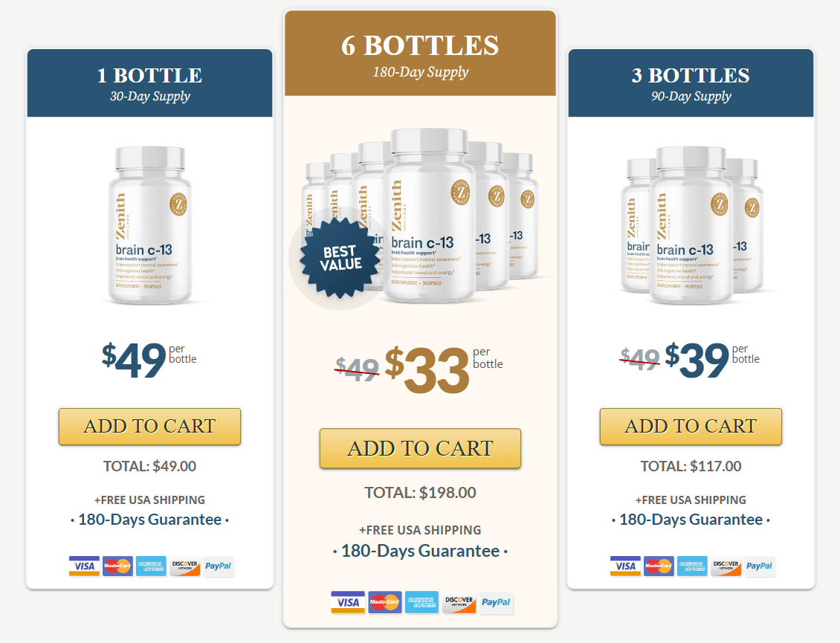840x643 pixels.
Task: Add the 1 Bottle supply to cart
Action: coord(149,427)
